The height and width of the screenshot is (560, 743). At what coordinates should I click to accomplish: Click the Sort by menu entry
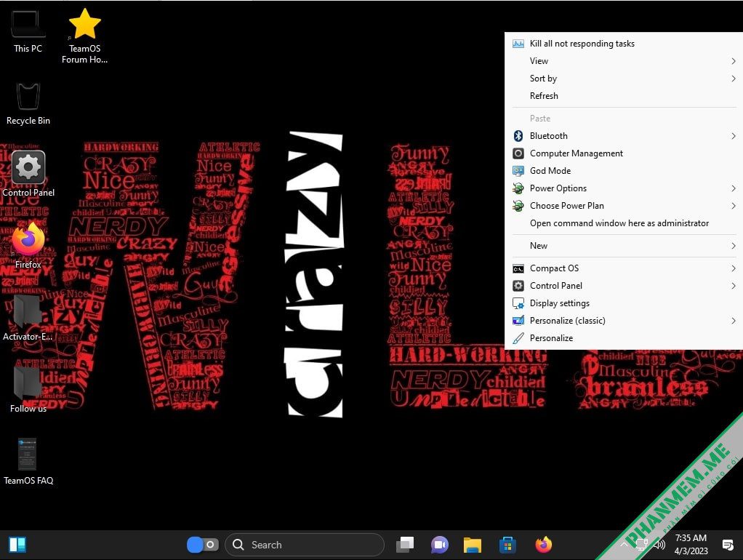[543, 79]
